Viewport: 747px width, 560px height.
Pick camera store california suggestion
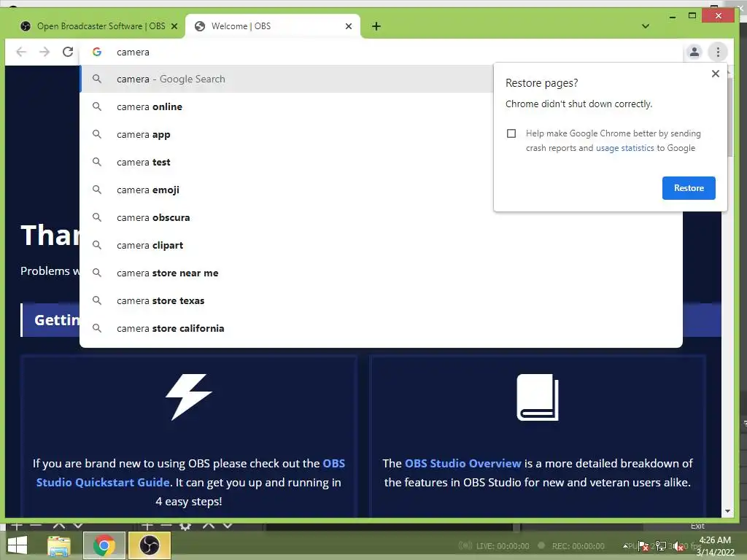point(381,328)
